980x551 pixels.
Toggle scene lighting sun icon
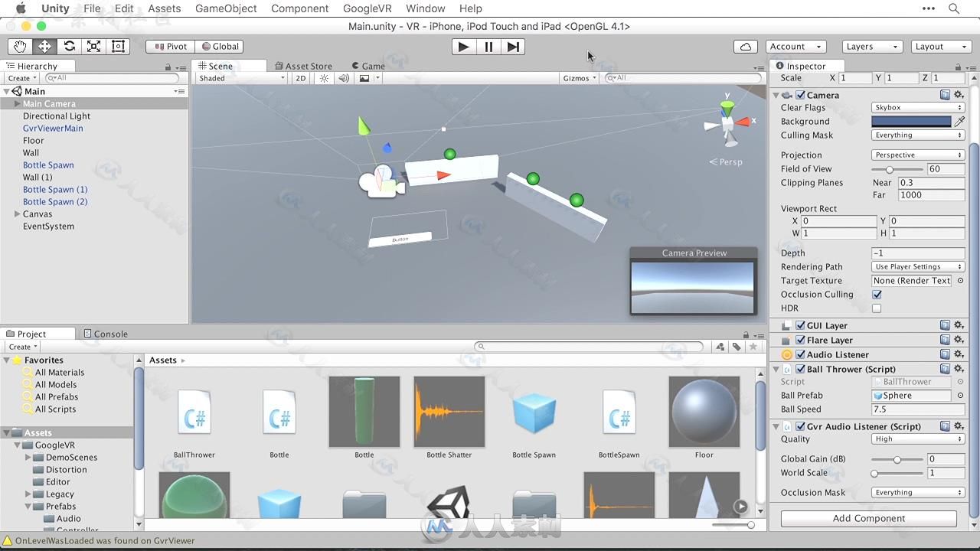click(x=324, y=78)
